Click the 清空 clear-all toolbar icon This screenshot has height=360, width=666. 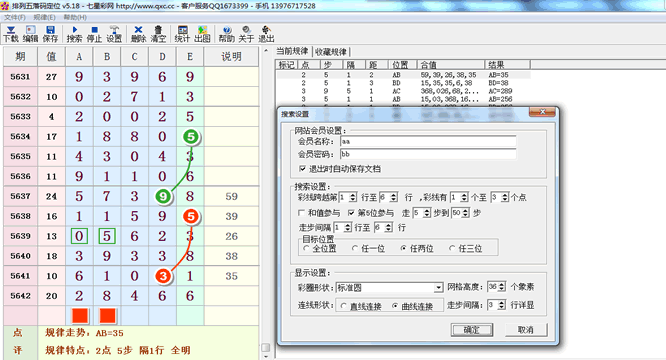click(158, 34)
